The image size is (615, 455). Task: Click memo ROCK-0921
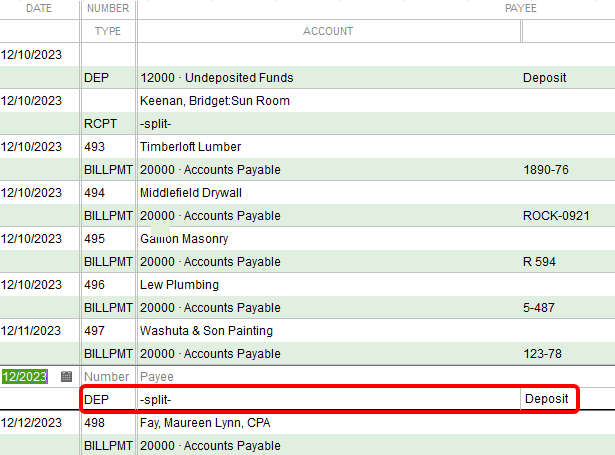click(x=556, y=216)
